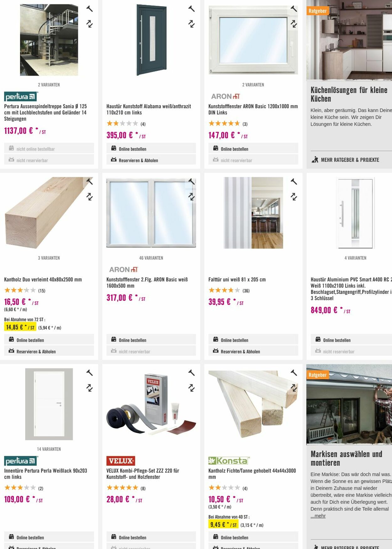Click compare arrows on Haustür Alabama card
The image size is (392, 549).
(x=192, y=24)
